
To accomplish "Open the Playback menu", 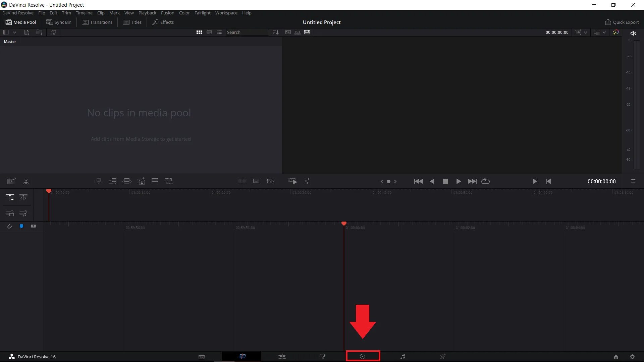I will pyautogui.click(x=147, y=13).
